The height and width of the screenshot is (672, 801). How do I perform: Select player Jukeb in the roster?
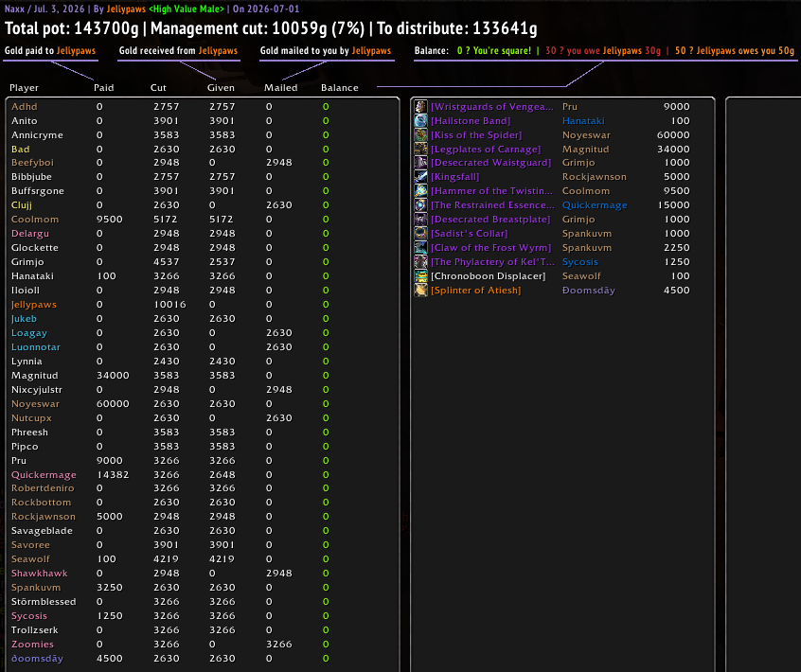coord(24,319)
